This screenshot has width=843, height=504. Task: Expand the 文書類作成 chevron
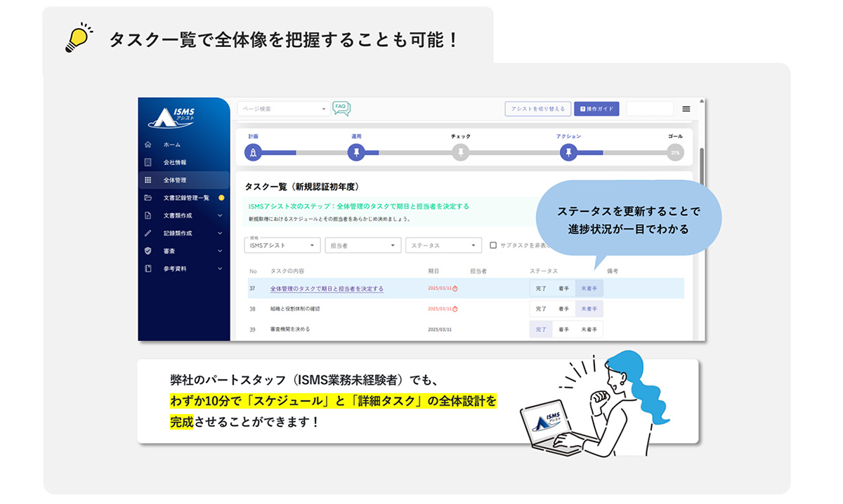(x=220, y=215)
